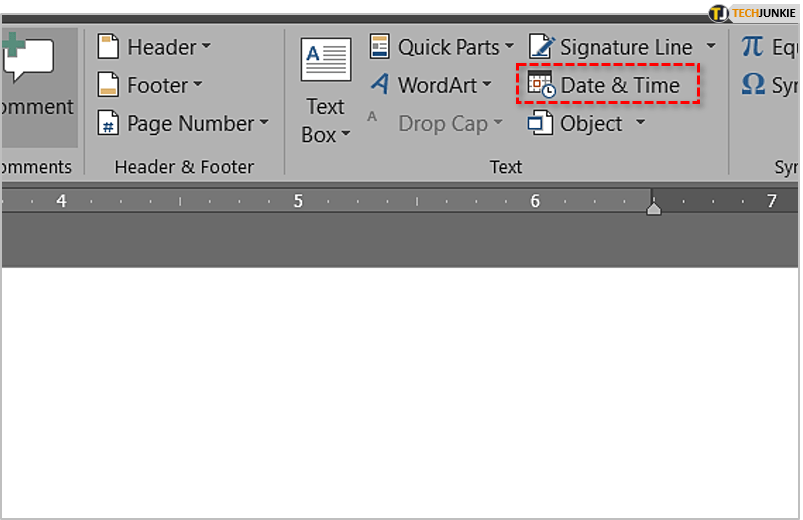Click the right indent marker on ruler
Screen dimensions: 803x520
(653, 208)
